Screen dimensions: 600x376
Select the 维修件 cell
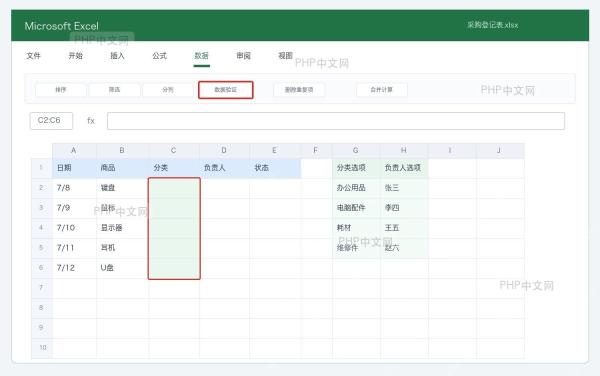(356, 247)
